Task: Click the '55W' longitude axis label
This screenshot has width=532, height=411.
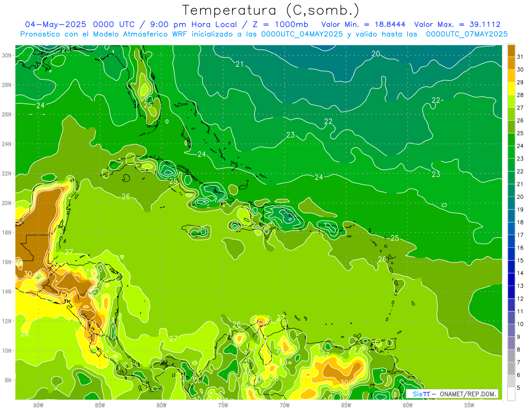Action: [x=469, y=405]
